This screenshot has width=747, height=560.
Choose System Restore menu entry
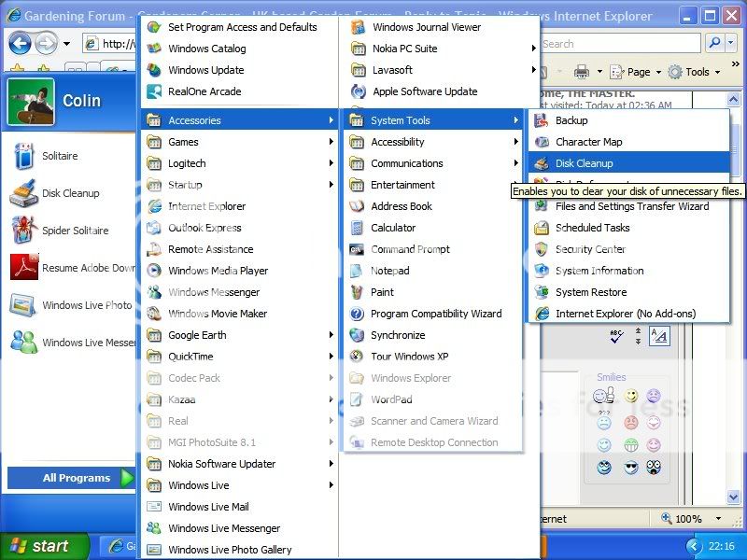[x=590, y=292]
